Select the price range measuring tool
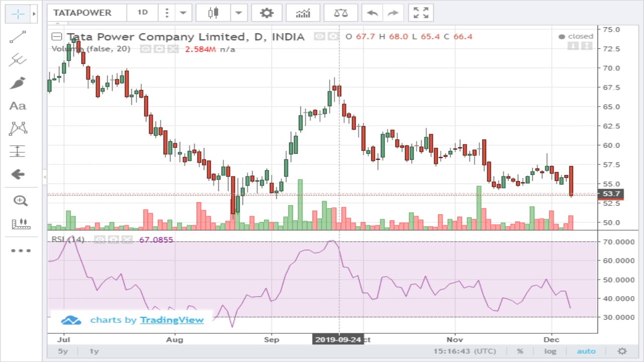Viewport: 644px width, 362px height. [x=18, y=151]
